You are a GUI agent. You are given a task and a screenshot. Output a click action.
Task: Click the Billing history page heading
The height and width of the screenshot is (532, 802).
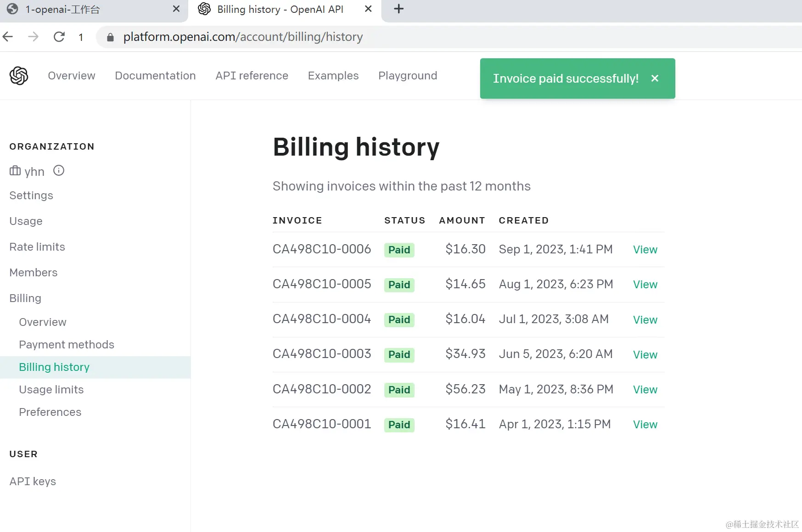coord(356,147)
